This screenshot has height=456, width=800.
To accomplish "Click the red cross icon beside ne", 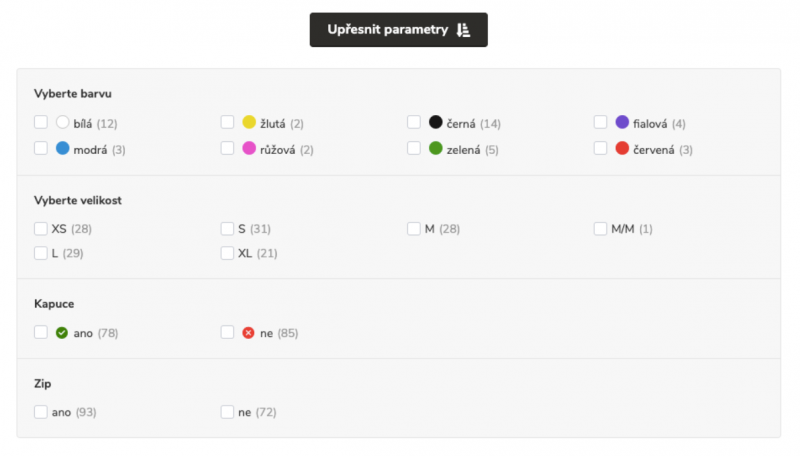I will [248, 333].
